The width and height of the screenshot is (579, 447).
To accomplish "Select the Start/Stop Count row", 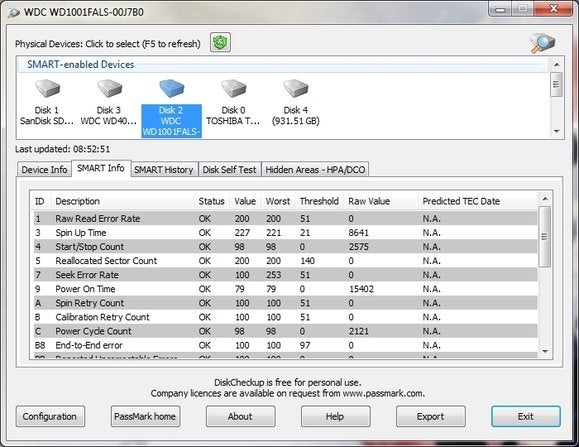I will pyautogui.click(x=285, y=247).
